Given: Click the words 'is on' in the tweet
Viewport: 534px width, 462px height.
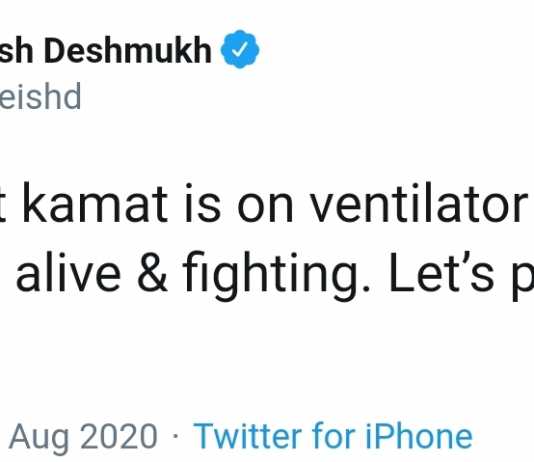Looking at the screenshot, I should pyautogui.click(x=239, y=203).
